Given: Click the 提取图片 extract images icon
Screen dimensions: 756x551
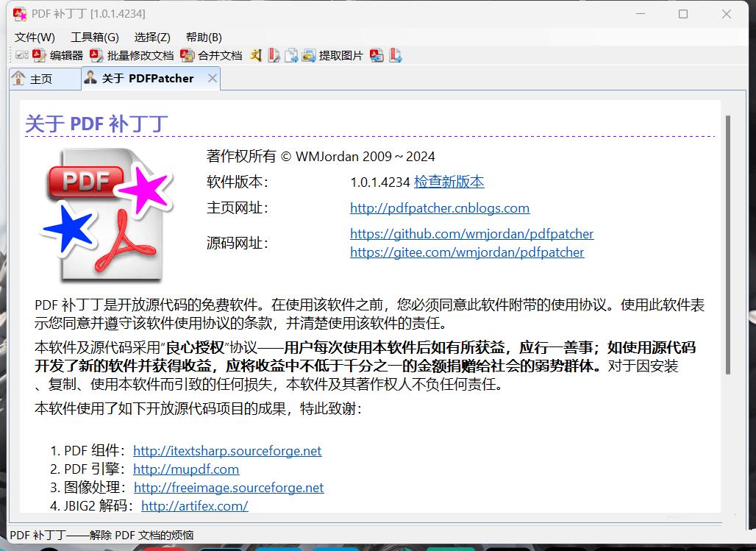Looking at the screenshot, I should (309, 55).
